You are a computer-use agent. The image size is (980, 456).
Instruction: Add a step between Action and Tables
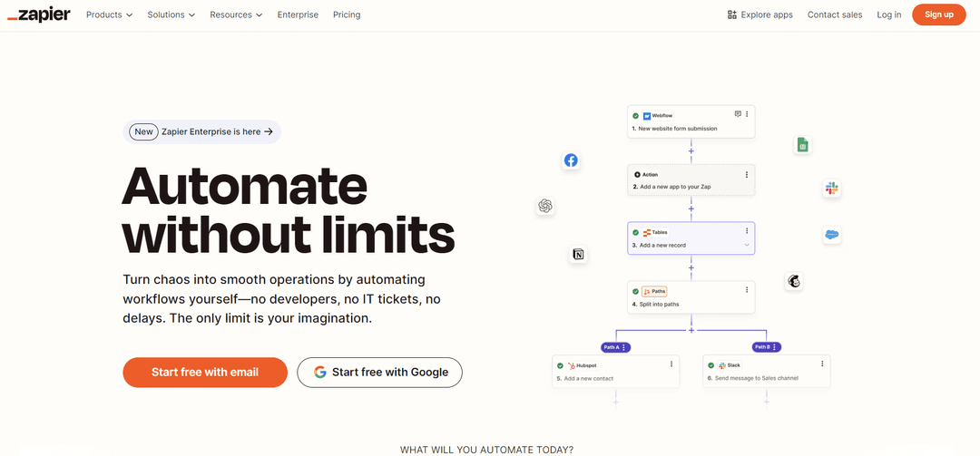click(691, 209)
